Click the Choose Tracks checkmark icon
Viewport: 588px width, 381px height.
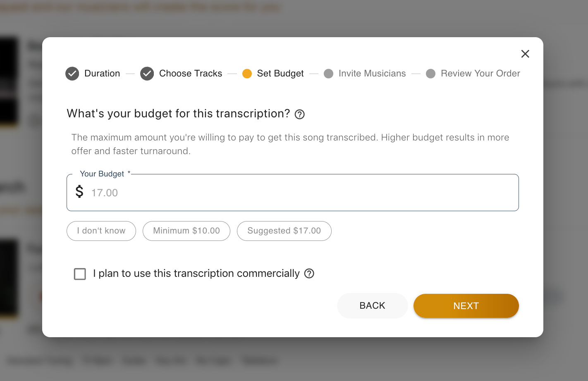[147, 74]
